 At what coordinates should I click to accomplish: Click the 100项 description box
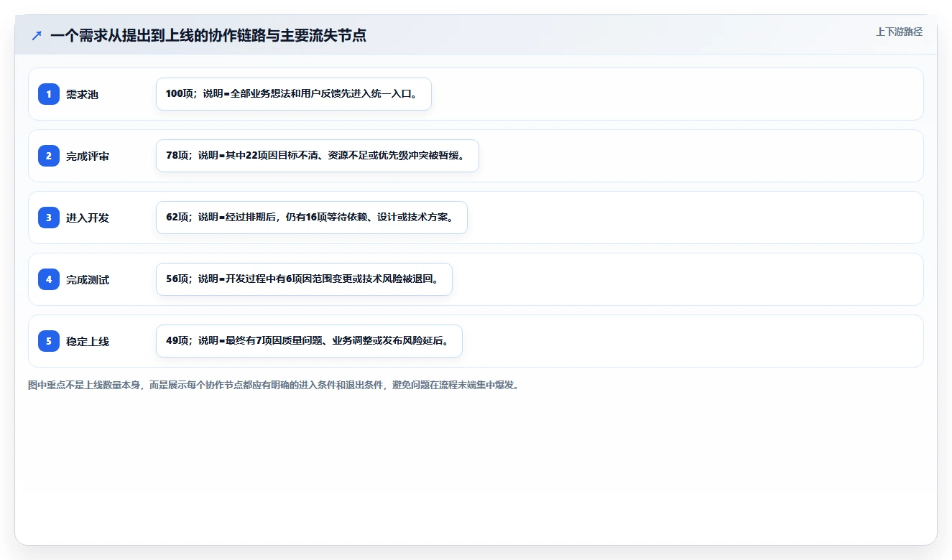294,94
